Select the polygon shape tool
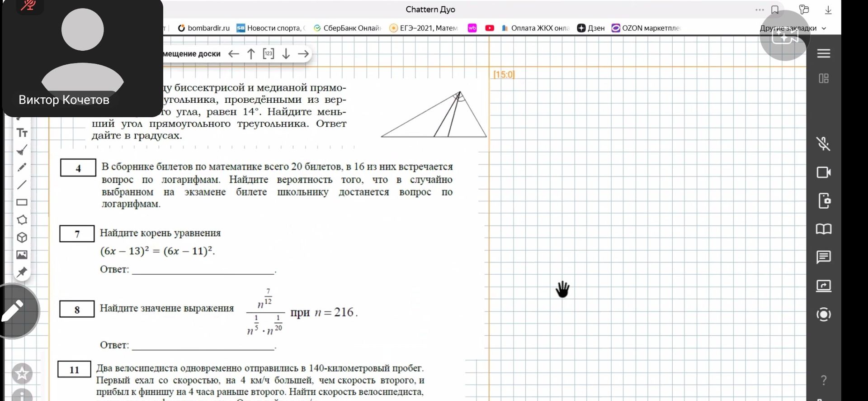The width and height of the screenshot is (868, 401). point(22,220)
